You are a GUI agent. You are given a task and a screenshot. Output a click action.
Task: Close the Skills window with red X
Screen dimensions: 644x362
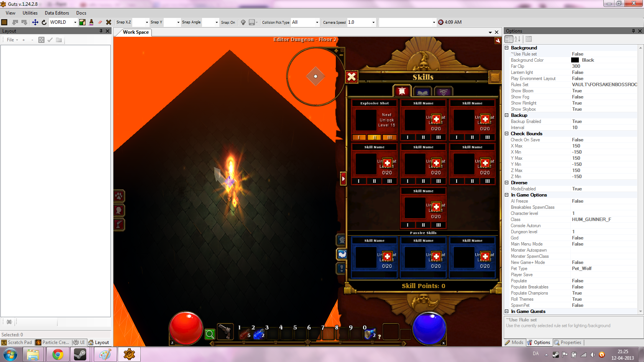(x=352, y=77)
